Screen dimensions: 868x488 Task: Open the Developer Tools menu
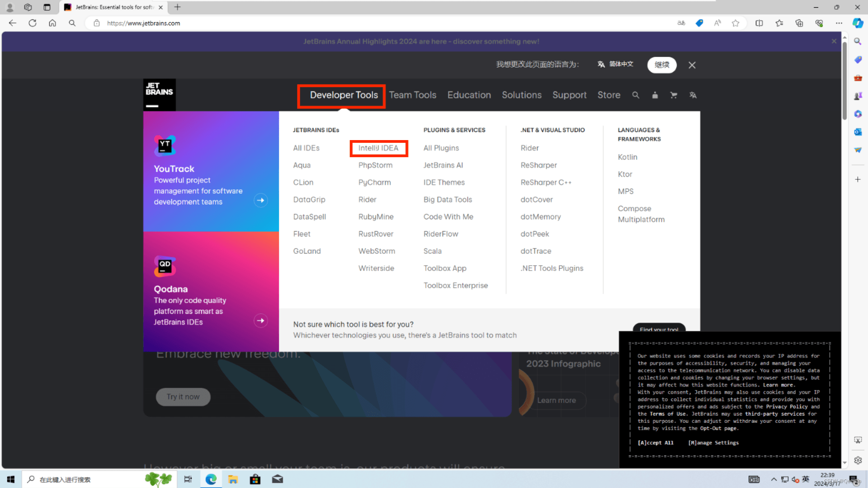(x=344, y=95)
